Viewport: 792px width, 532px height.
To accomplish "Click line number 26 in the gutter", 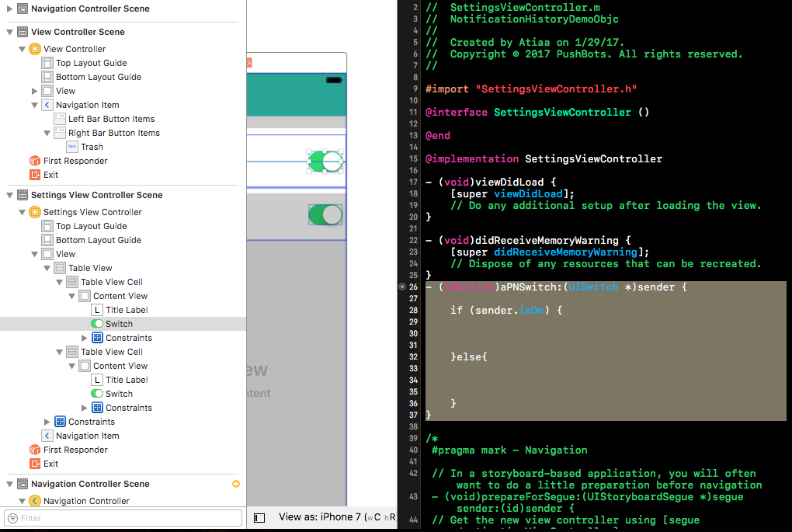I will click(413, 287).
